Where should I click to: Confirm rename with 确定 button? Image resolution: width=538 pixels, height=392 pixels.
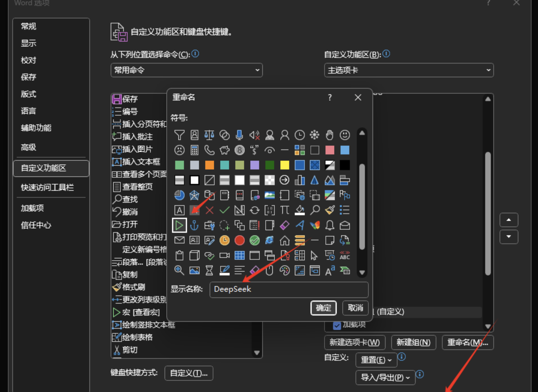323,308
